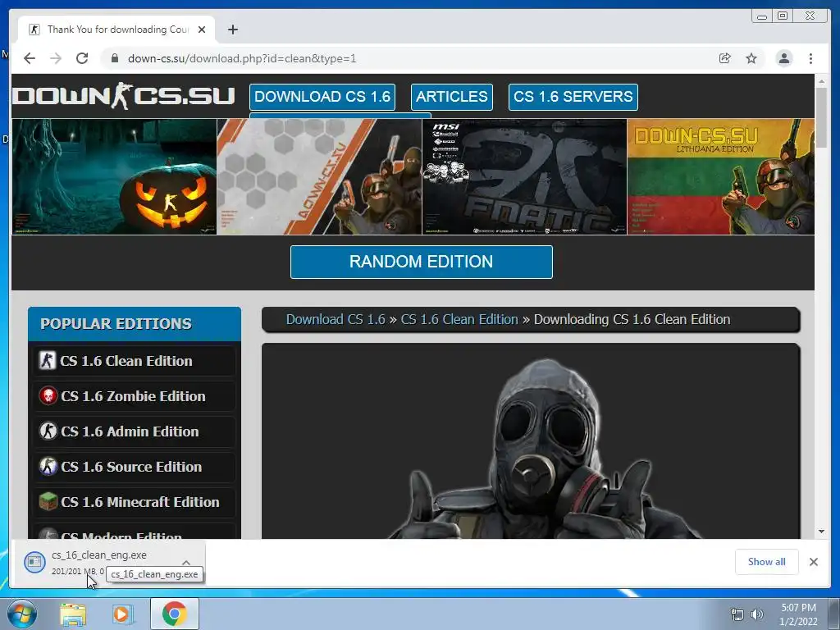Screen dimensions: 840x630
Task: Click Show all downloads button
Action: [x=767, y=562]
